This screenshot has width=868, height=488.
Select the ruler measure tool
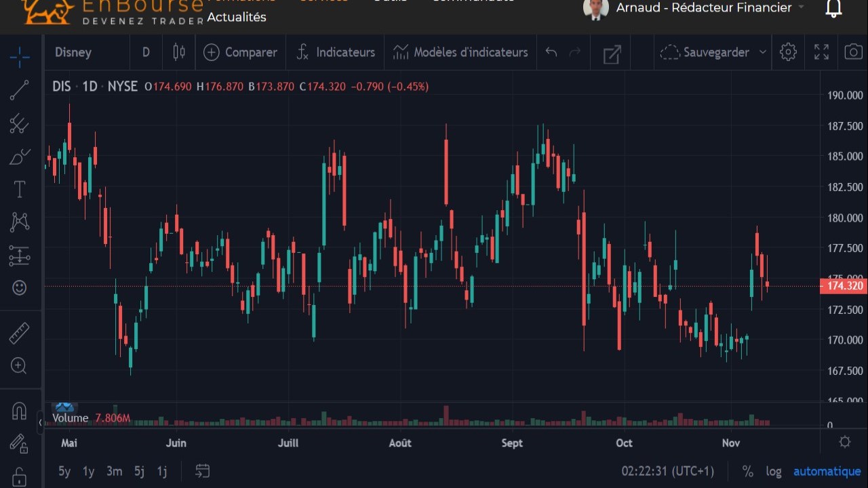click(20, 333)
